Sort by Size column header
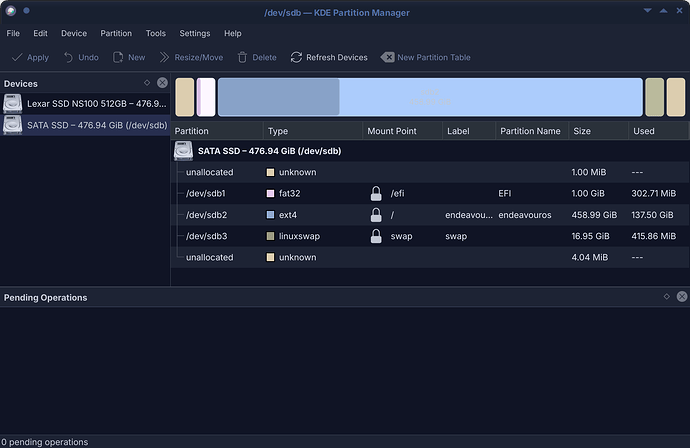 pos(598,131)
